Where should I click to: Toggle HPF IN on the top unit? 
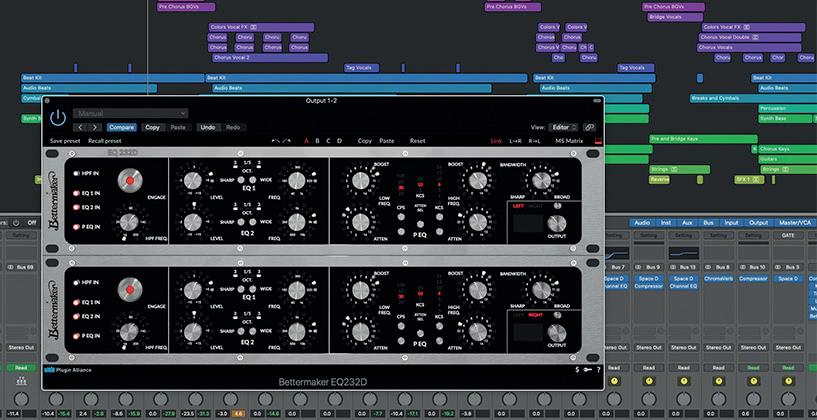click(x=76, y=173)
